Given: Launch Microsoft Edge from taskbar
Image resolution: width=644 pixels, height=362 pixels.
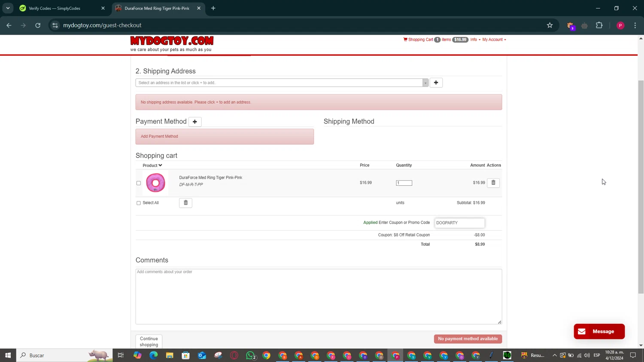Looking at the screenshot, I should 153,355.
